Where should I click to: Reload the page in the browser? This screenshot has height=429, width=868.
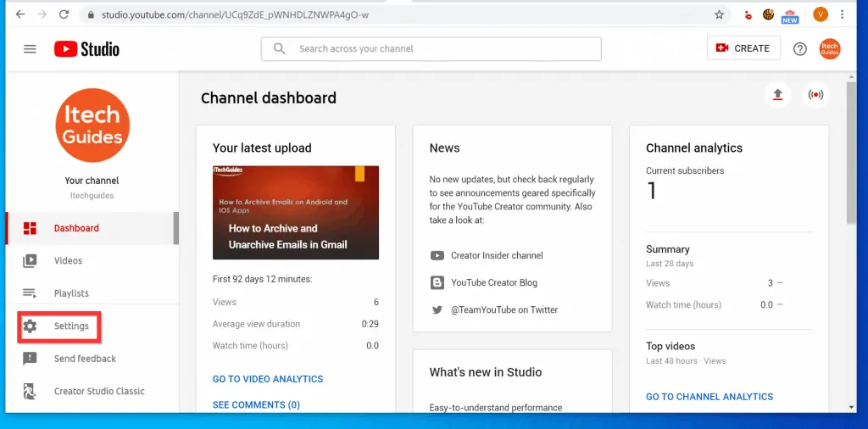pos(64,14)
